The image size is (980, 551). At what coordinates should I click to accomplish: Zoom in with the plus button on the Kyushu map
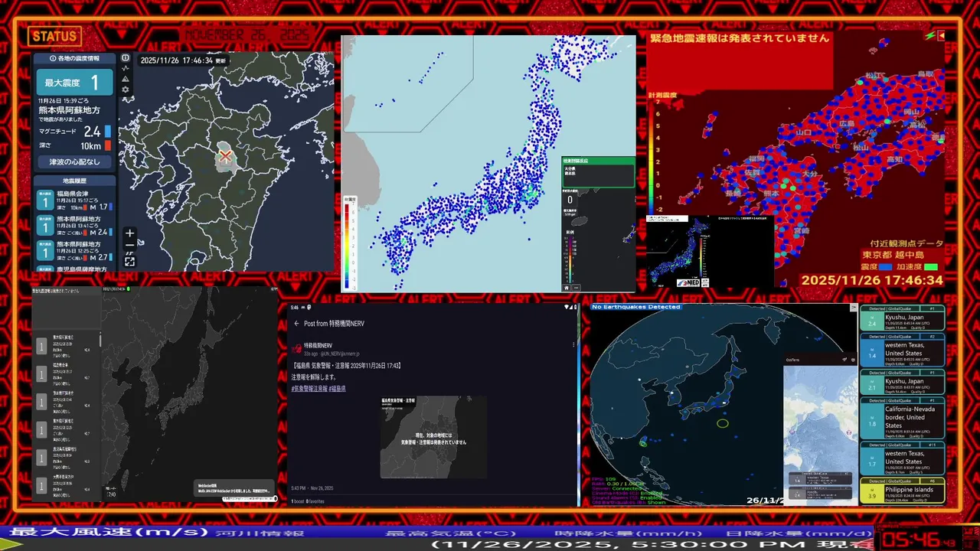pyautogui.click(x=130, y=233)
